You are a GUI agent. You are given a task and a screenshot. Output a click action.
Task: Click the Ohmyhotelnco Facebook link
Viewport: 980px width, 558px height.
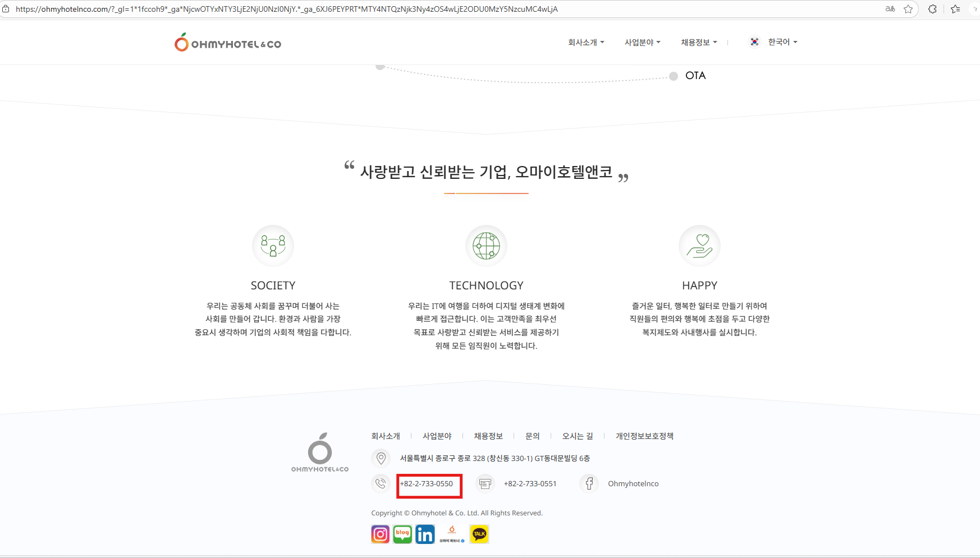(633, 483)
